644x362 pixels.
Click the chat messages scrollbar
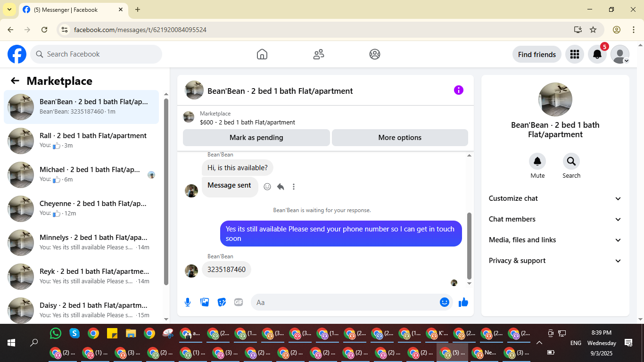469,246
